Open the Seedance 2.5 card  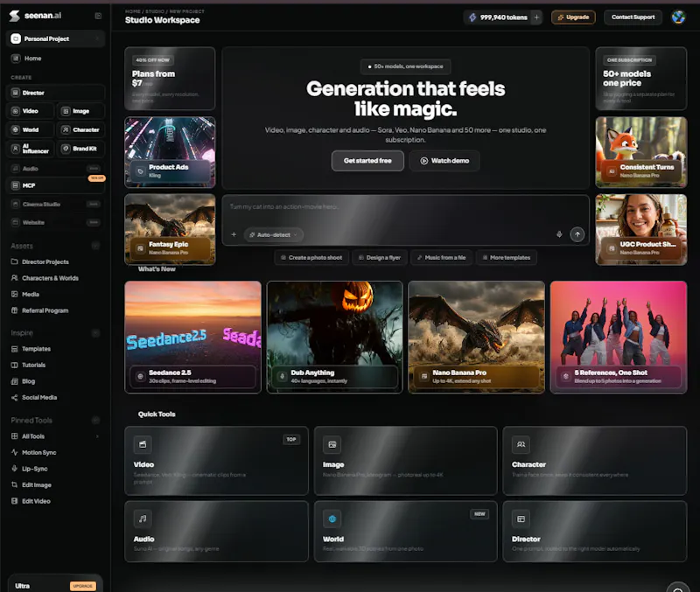coord(192,338)
